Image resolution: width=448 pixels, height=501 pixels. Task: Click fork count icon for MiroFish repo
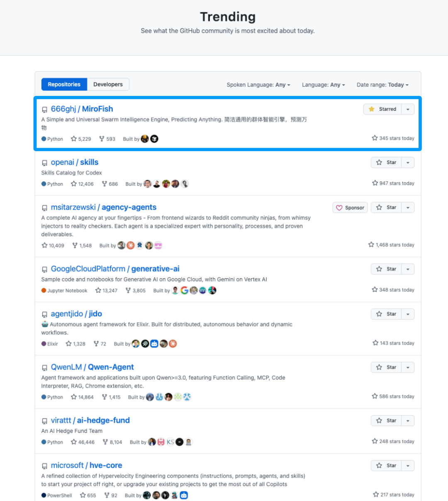(102, 139)
